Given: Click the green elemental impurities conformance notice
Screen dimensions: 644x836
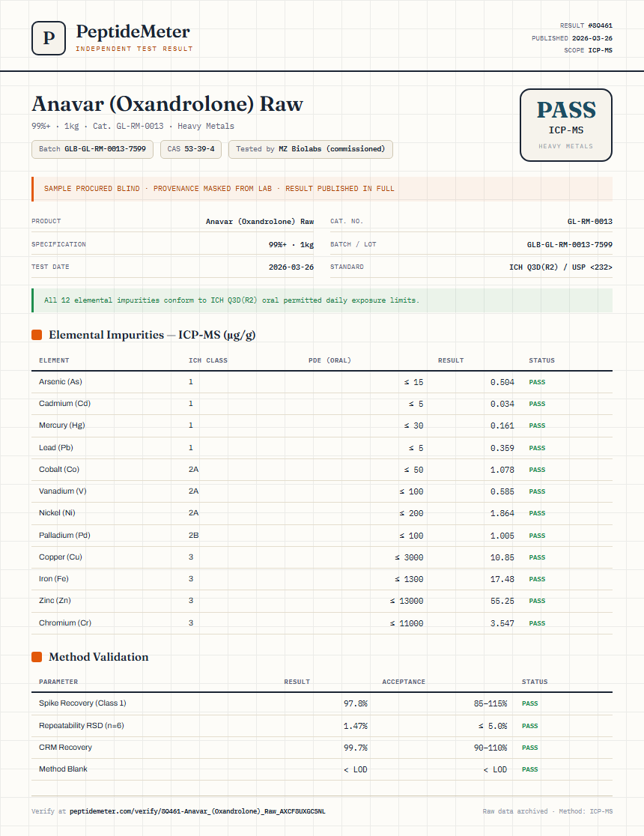Looking at the screenshot, I should click(x=322, y=300).
